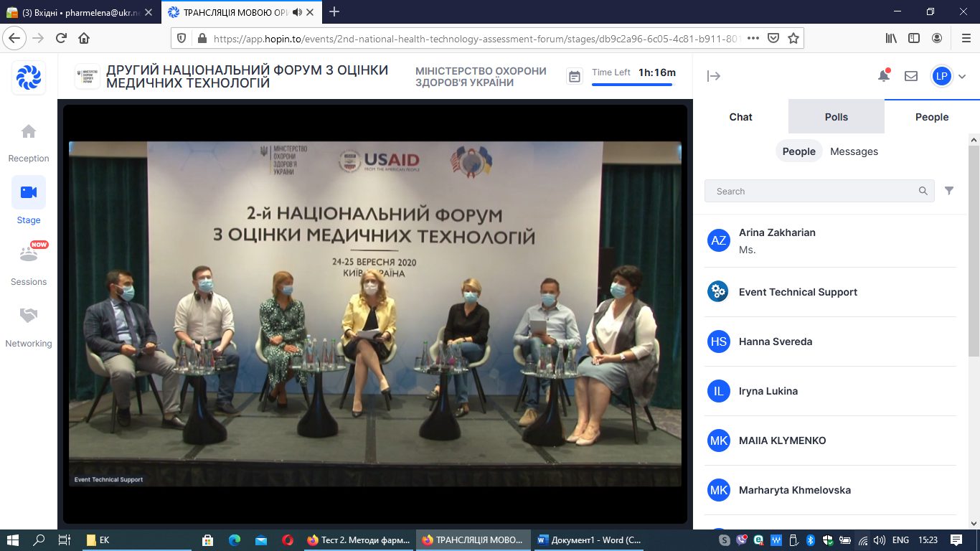Screen dimensions: 980x551
Task: Open Arina Zakharian's profile
Action: pos(777,232)
